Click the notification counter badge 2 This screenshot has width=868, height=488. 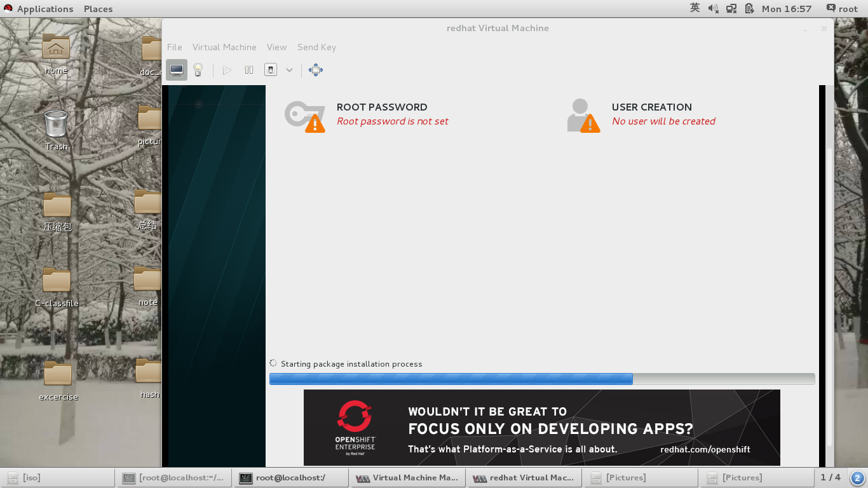click(857, 478)
